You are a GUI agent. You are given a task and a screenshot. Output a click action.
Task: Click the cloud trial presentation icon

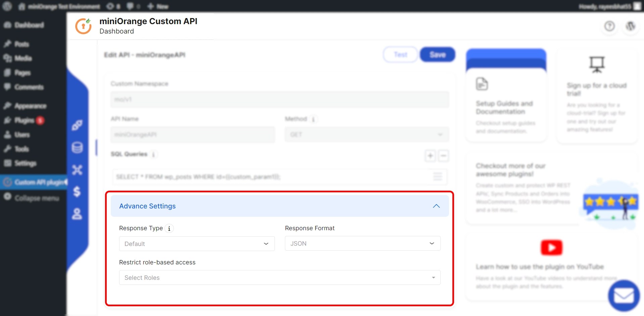pyautogui.click(x=597, y=64)
